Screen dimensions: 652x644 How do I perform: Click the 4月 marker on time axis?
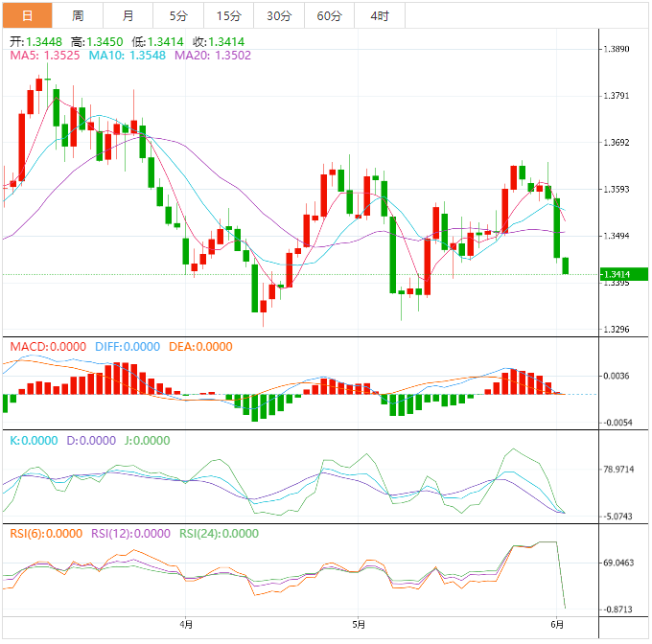[186, 625]
